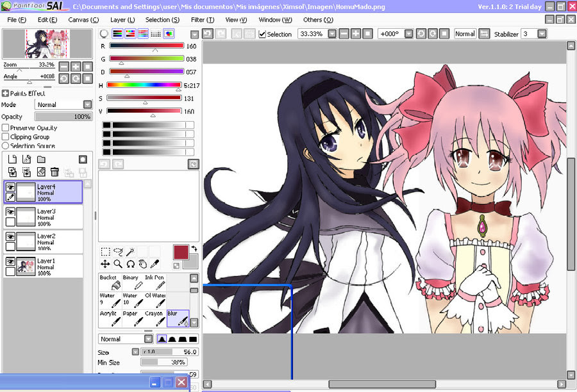577x392 pixels.
Task: Click the navigator thumbnail preview
Action: point(47,44)
